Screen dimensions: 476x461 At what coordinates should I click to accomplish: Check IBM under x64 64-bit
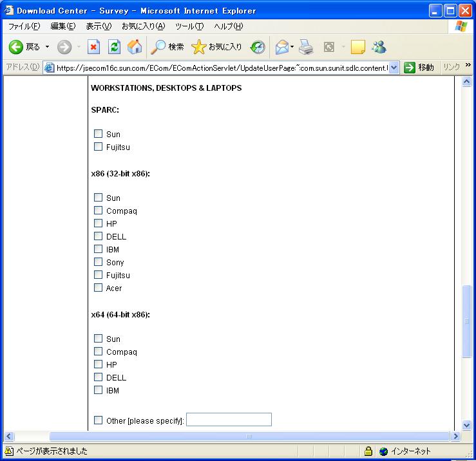point(98,390)
